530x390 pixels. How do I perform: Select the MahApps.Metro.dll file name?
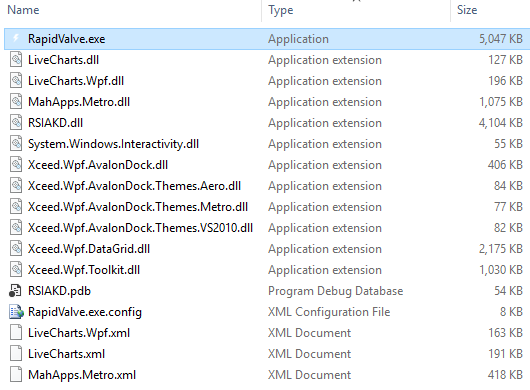[79, 102]
